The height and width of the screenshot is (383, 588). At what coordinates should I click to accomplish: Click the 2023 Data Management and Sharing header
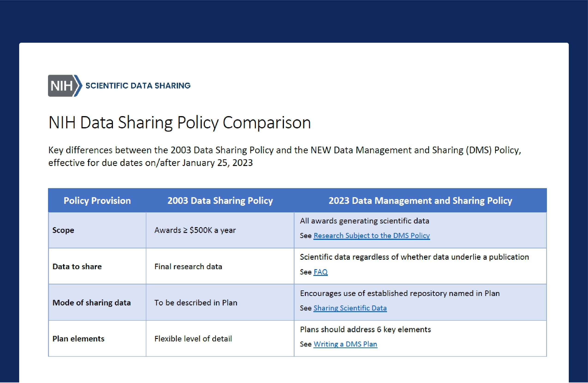click(x=420, y=201)
